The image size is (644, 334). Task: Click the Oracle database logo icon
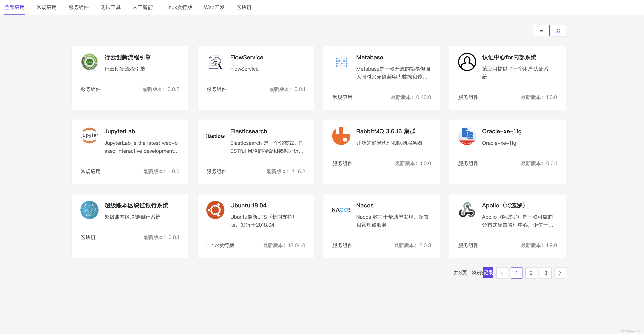[467, 136]
